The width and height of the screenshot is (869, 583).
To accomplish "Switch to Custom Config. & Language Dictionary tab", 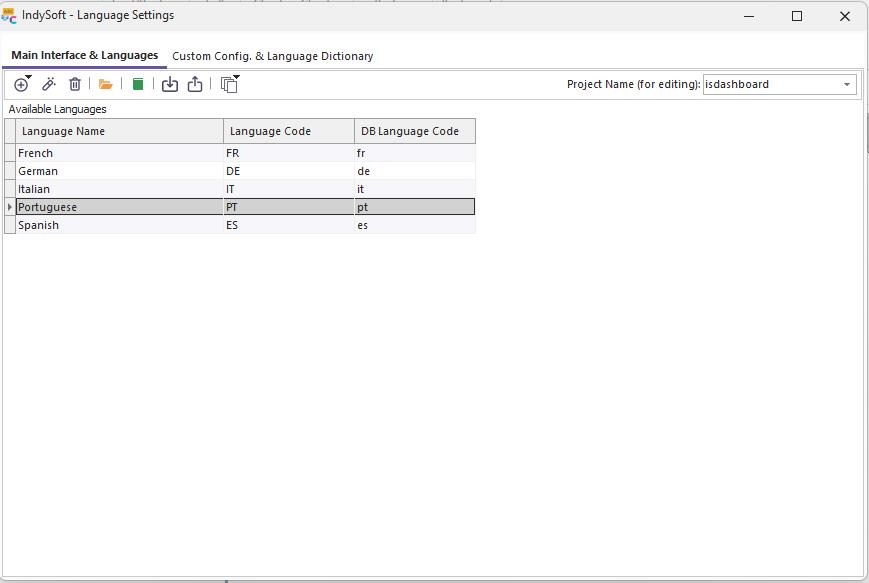I will point(272,57).
